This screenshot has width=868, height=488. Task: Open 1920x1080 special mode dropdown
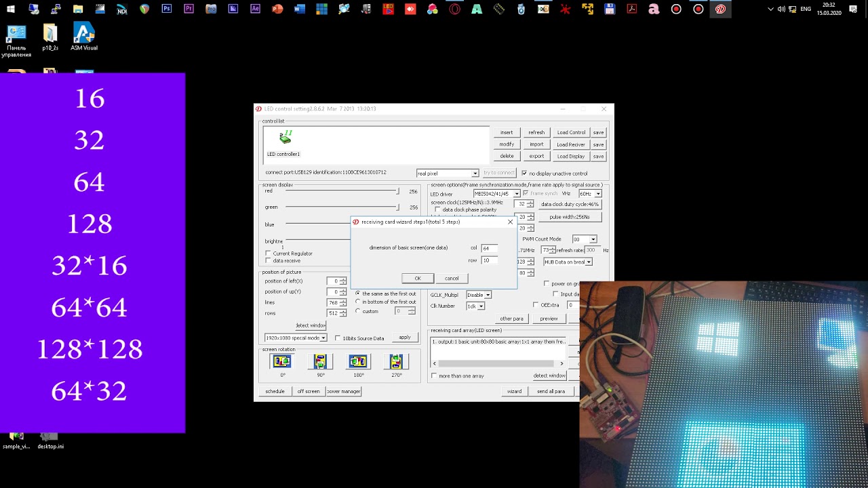click(x=296, y=338)
